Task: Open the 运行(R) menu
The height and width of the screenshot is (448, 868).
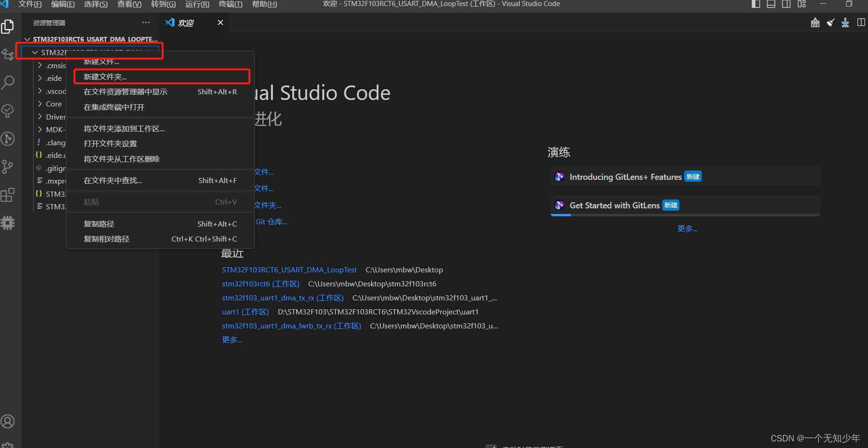Action: [x=197, y=4]
